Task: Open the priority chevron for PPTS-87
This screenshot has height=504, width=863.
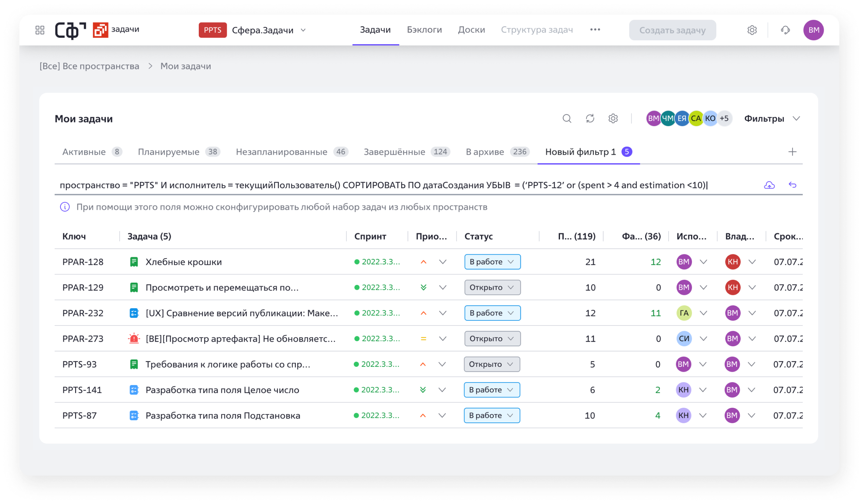Action: pyautogui.click(x=442, y=416)
